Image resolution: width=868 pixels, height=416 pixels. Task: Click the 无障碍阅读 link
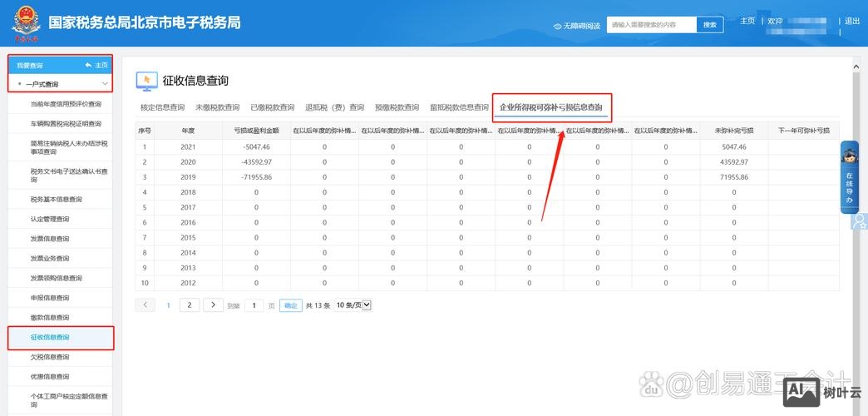[581, 26]
